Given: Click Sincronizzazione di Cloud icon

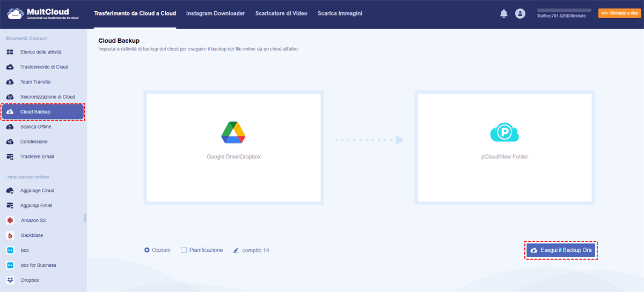Looking at the screenshot, I should [x=10, y=97].
